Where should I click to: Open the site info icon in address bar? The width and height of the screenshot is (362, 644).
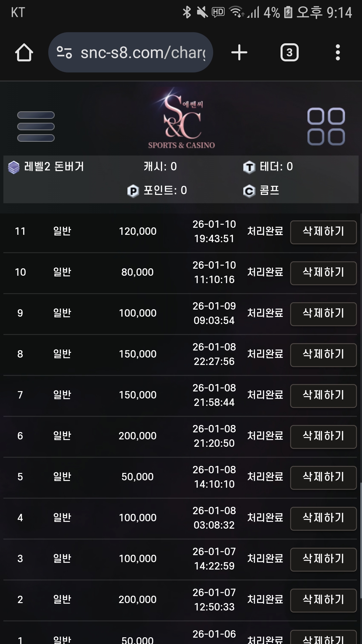click(x=64, y=52)
